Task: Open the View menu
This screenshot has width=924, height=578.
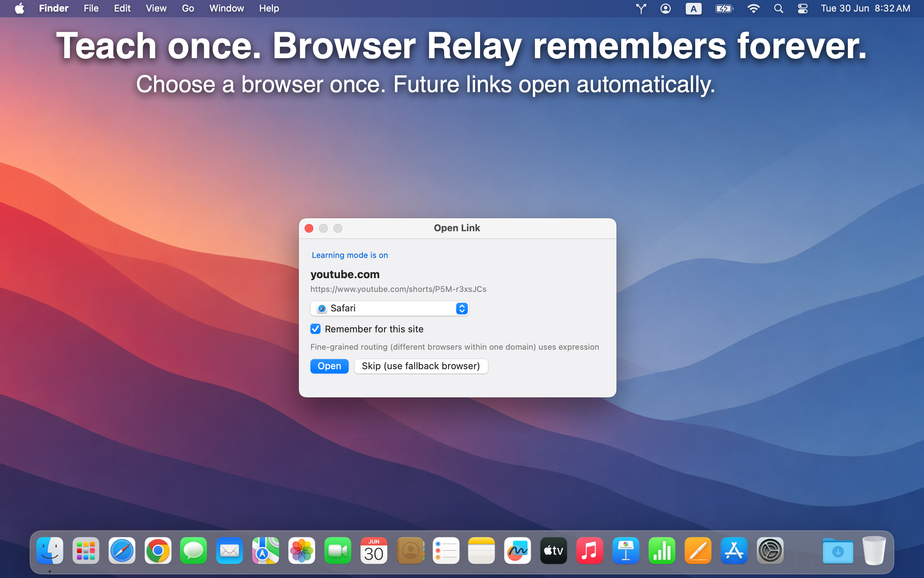Action: click(156, 8)
